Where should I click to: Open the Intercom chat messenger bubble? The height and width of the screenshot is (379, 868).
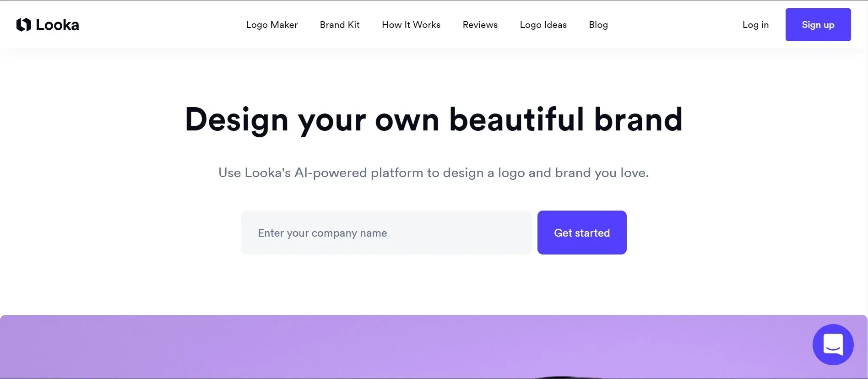coord(833,345)
